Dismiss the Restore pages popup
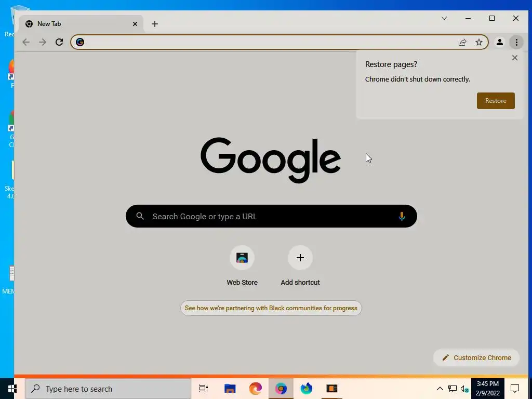Screen dimensions: 532x399 [515, 58]
